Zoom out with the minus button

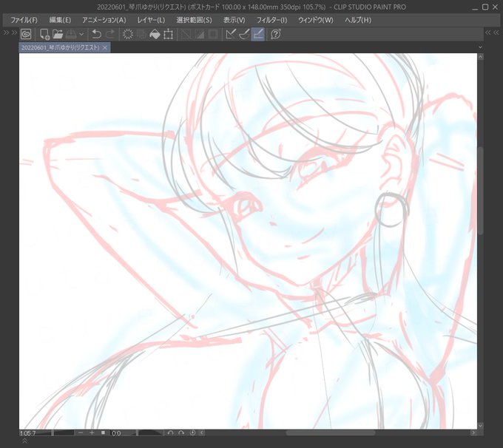pyautogui.click(x=81, y=433)
